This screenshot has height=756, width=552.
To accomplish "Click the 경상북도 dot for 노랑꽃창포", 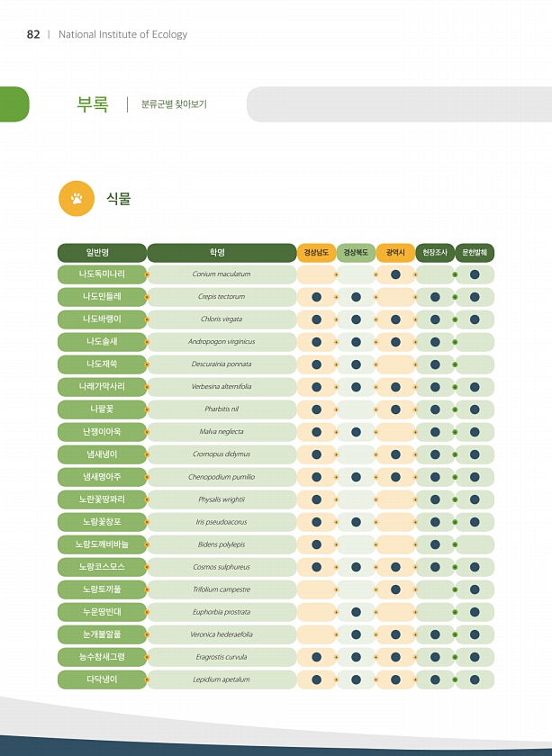I will 356,522.
